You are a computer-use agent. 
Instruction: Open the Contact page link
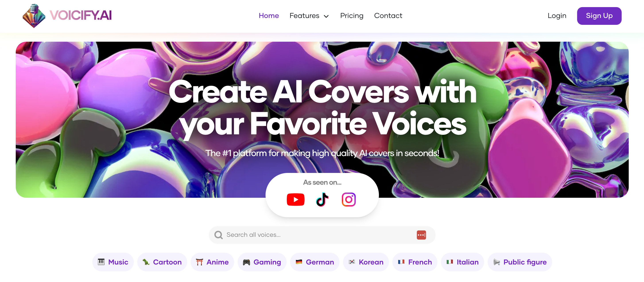388,16
